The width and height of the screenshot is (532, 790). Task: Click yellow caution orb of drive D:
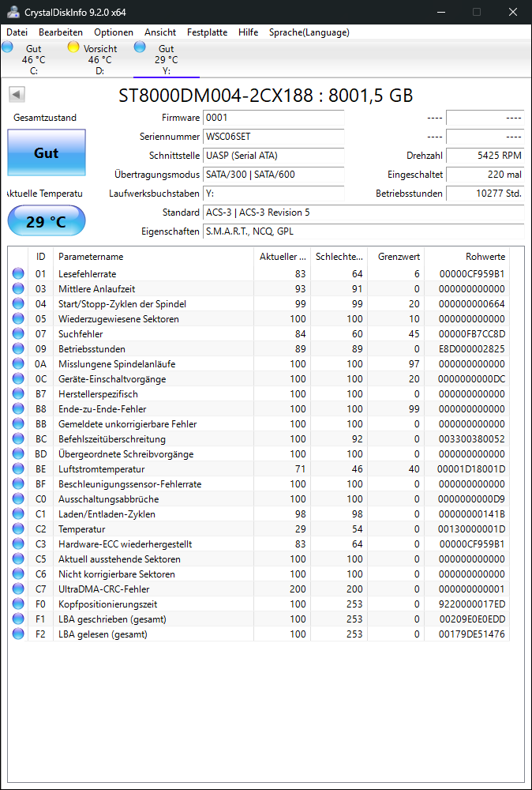pyautogui.click(x=73, y=47)
